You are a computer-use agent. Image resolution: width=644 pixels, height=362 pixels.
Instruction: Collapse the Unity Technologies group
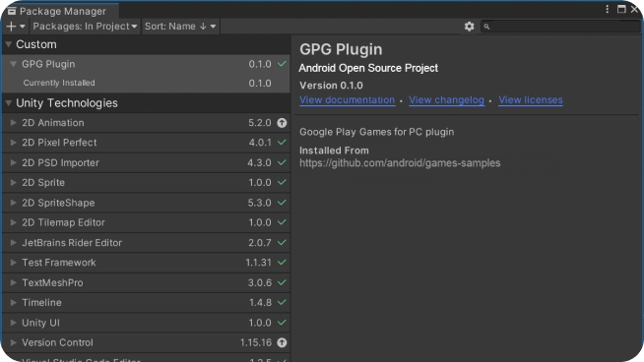pos(9,103)
